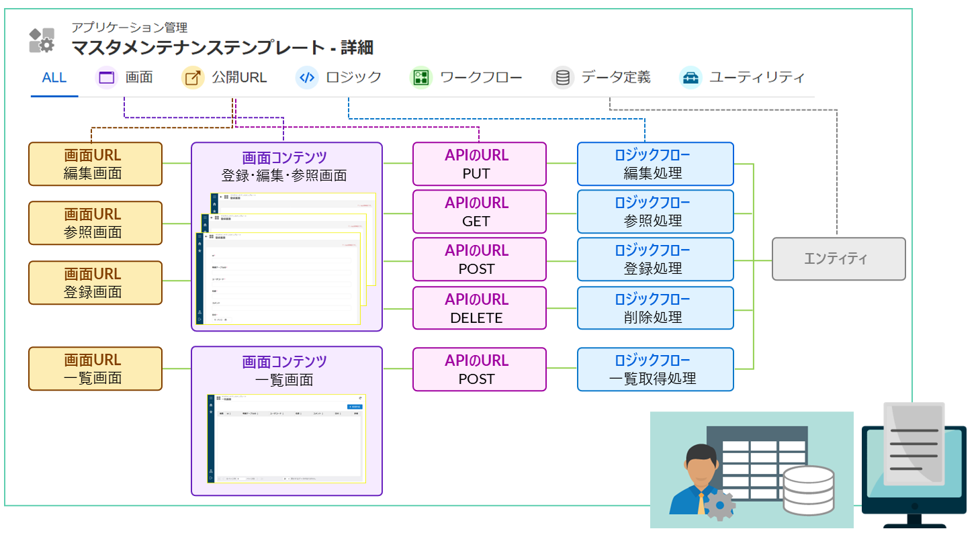Click the APIのURL DELETE box

pos(479,308)
